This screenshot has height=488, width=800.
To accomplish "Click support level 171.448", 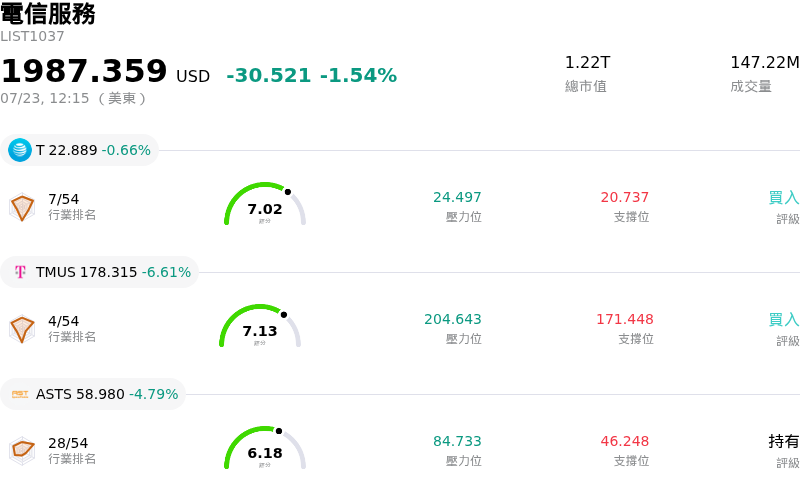I will pyautogui.click(x=624, y=319).
